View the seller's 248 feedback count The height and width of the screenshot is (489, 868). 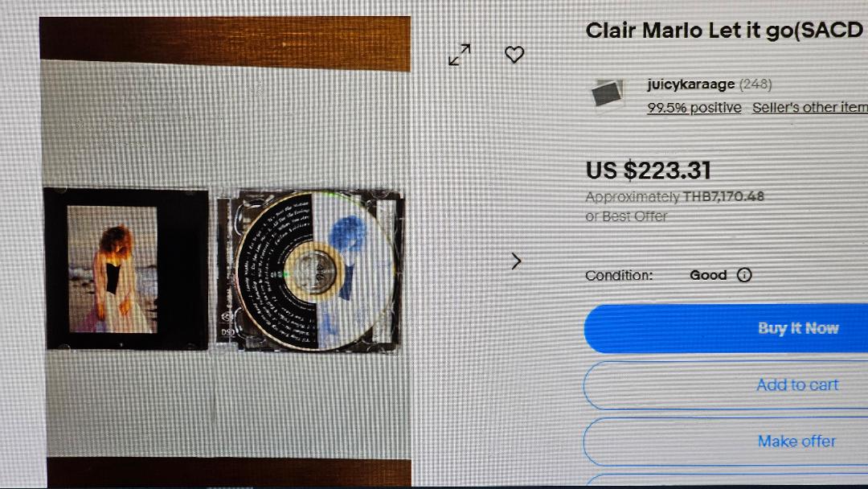(755, 84)
